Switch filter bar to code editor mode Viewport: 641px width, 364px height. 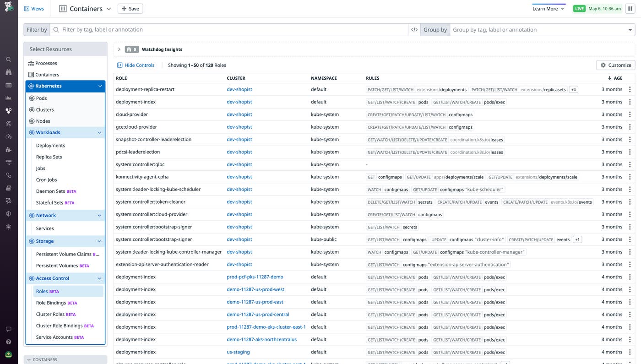point(414,29)
